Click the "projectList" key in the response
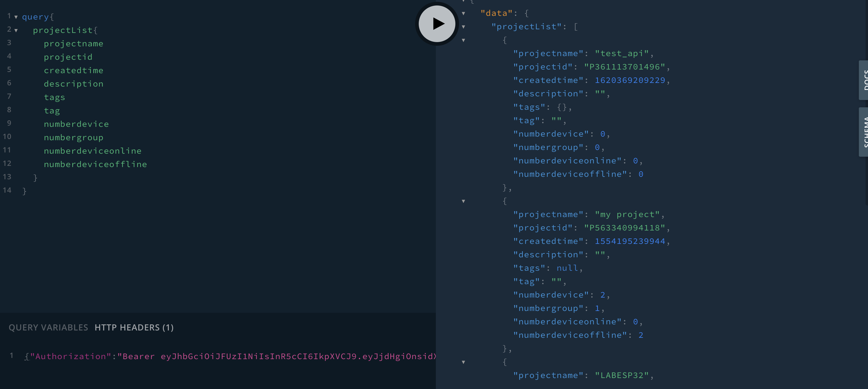The height and width of the screenshot is (389, 868). (x=526, y=27)
